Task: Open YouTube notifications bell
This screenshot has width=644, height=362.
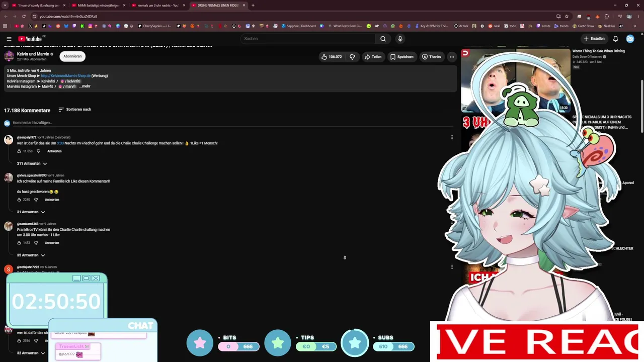Action: (x=615, y=39)
